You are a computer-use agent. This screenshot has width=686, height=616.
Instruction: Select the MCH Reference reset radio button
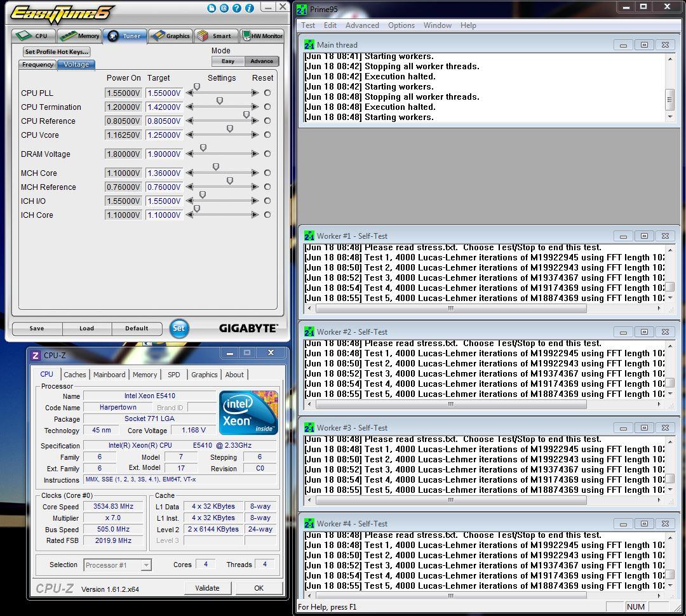click(x=267, y=187)
